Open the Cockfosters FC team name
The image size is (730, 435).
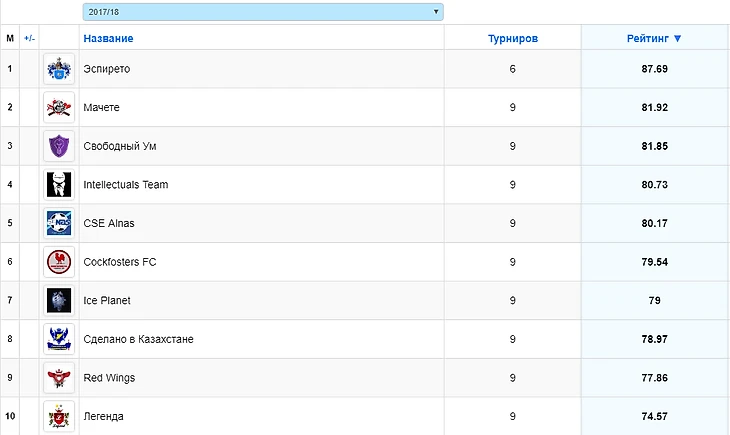[120, 262]
